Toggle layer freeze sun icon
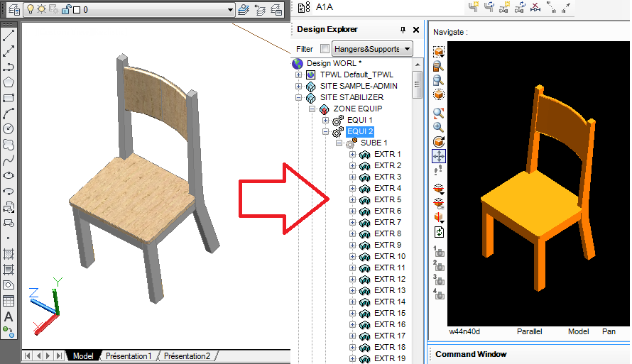This screenshot has height=364, width=632. pyautogui.click(x=41, y=9)
